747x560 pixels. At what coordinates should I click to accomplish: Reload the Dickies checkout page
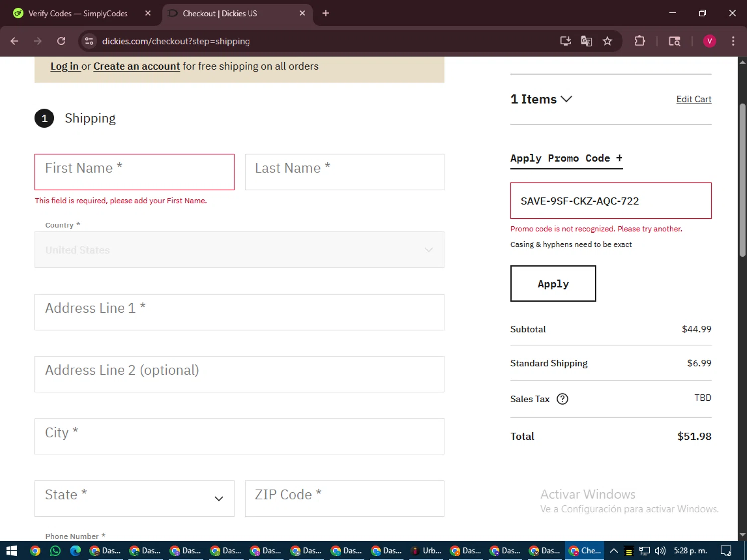point(61,41)
